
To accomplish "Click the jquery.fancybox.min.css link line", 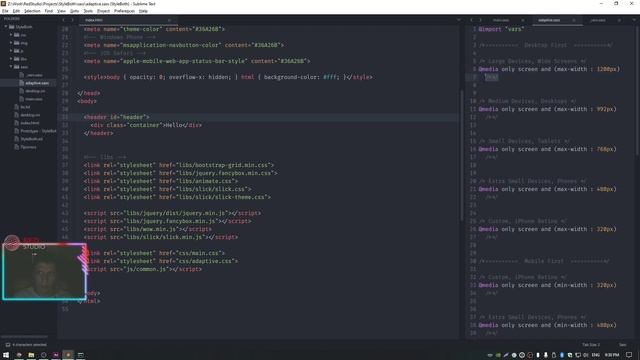I will tap(180, 173).
